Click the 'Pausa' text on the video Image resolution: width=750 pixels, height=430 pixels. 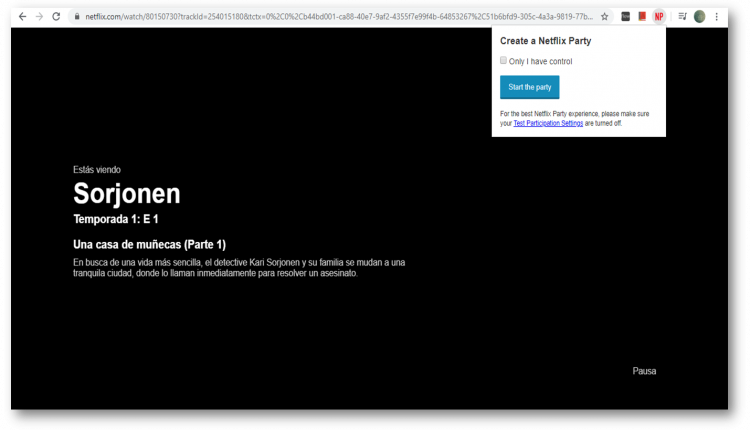pos(644,371)
